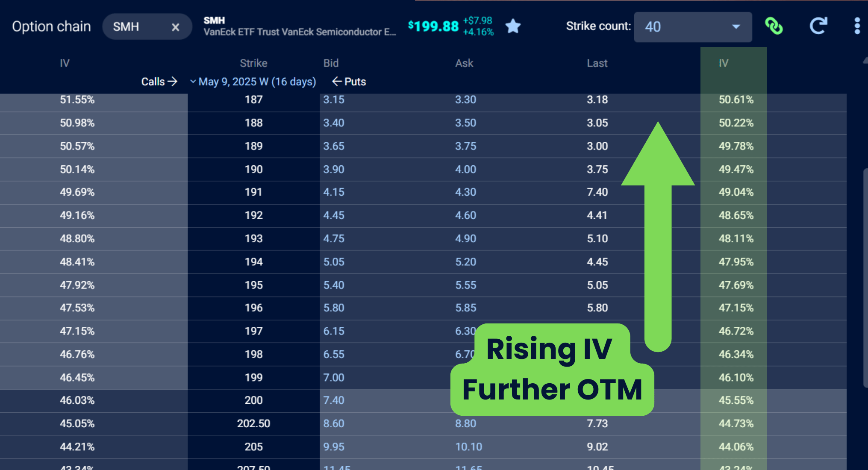This screenshot has width=868, height=470.
Task: Toggle the favorite star for SMH
Action: [x=513, y=26]
